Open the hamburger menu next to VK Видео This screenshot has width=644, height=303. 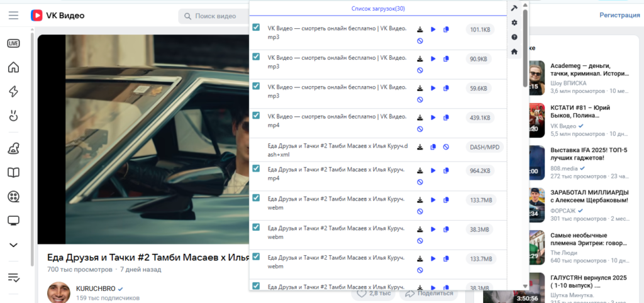point(13,15)
